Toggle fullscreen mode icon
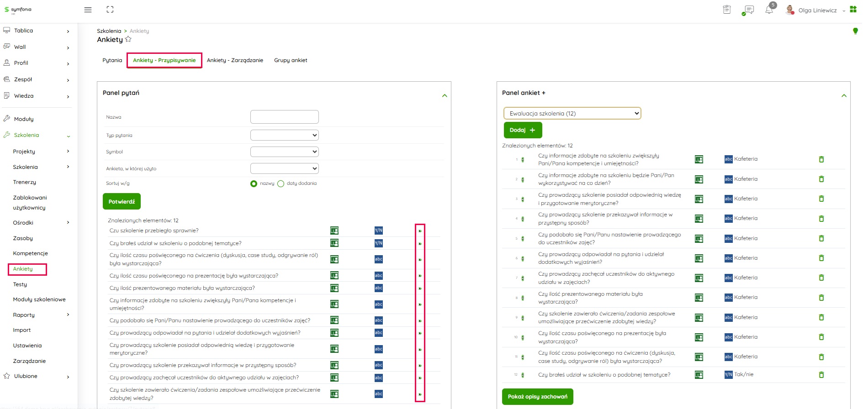The image size is (868, 409). tap(110, 10)
